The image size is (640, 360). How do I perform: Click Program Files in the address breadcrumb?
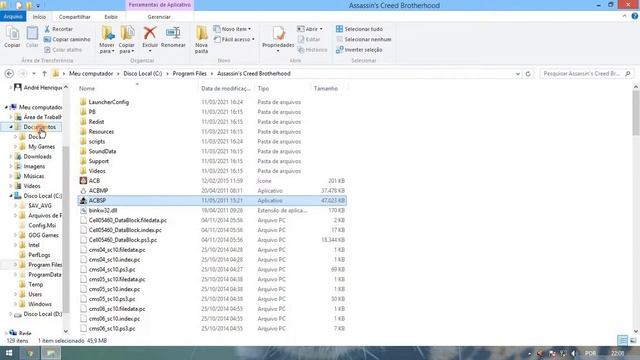click(189, 73)
